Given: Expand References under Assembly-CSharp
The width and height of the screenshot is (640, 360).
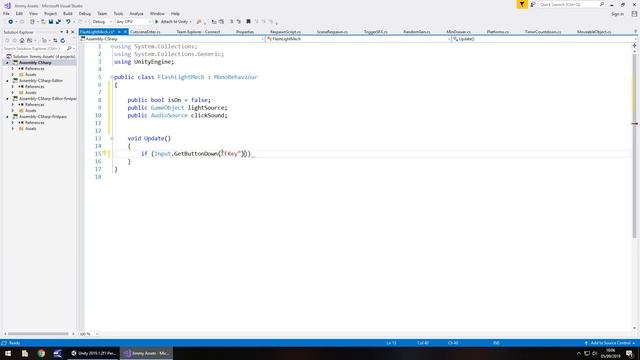Looking at the screenshot, I should (x=13, y=69).
